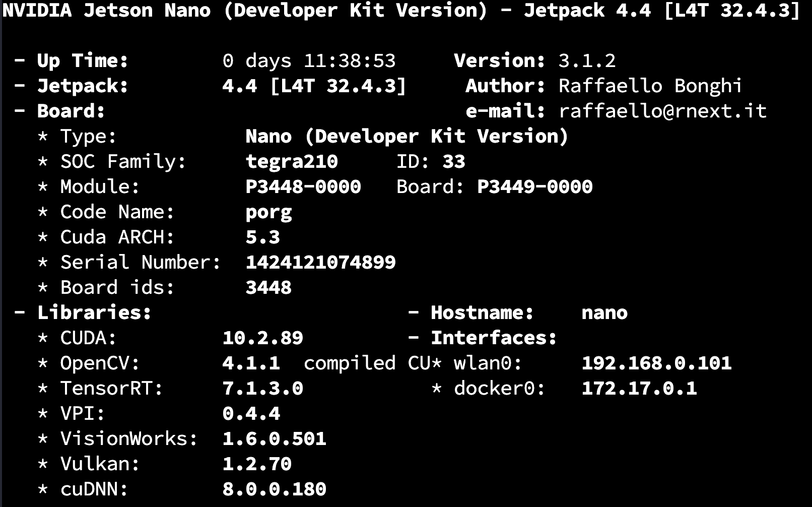
Task: Click the OpenCV version 4.1.1
Action: click(251, 363)
